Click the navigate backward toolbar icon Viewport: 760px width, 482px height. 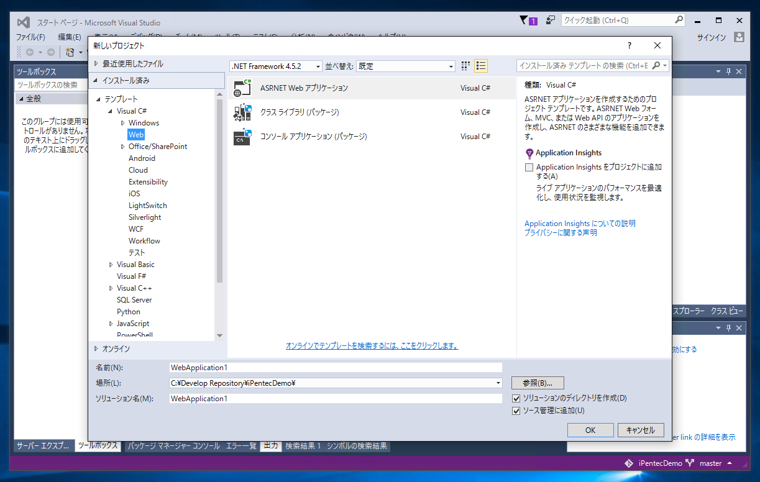(30, 52)
